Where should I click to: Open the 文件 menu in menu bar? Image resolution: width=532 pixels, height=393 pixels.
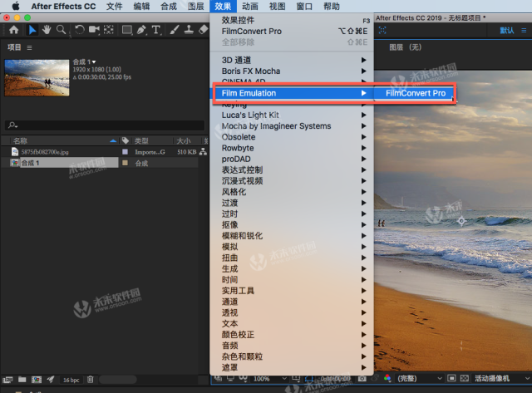pos(115,6)
